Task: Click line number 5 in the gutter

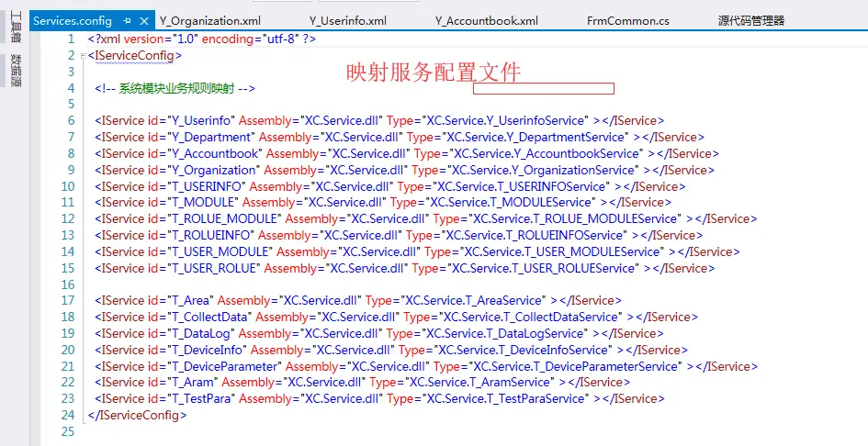Action: pos(71,104)
